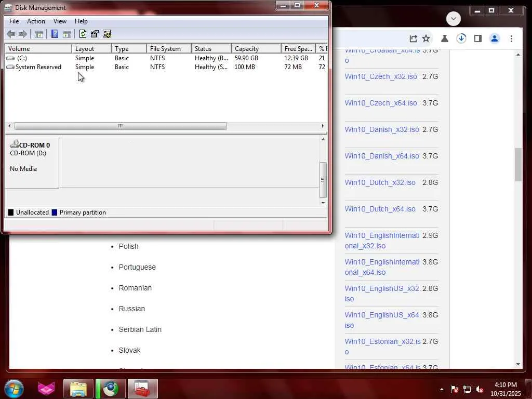The height and width of the screenshot is (399, 532).
Task: Open the Win10_Danish_x64.iso link
Action: [382, 156]
